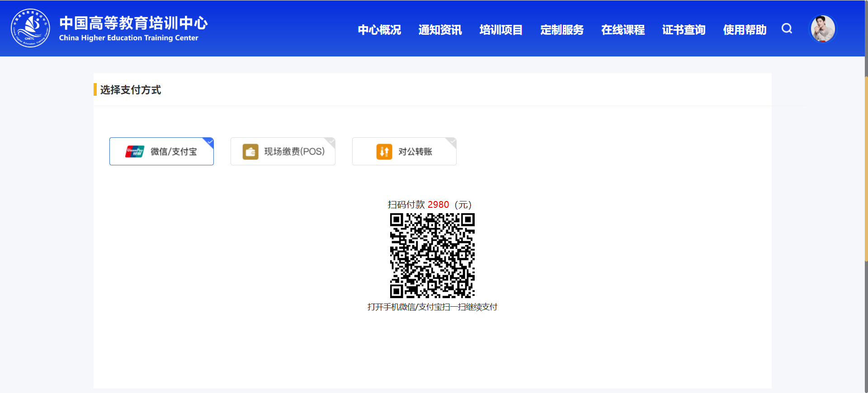Click the wallet icon for 现场缴费(POS)
The width and height of the screenshot is (868, 393).
(x=250, y=152)
